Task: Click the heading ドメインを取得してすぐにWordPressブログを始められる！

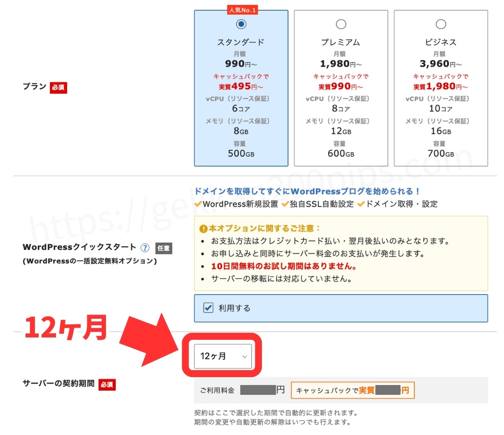Action: [x=307, y=191]
